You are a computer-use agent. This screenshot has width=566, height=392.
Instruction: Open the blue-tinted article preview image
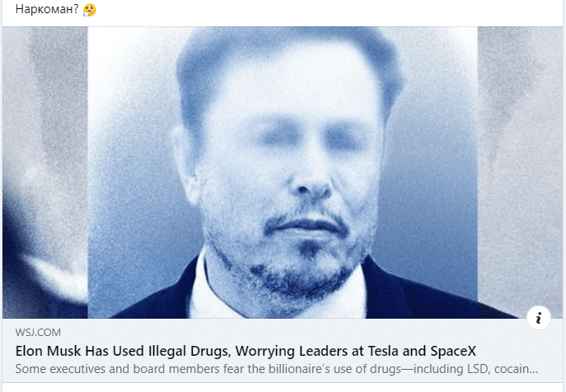click(283, 172)
